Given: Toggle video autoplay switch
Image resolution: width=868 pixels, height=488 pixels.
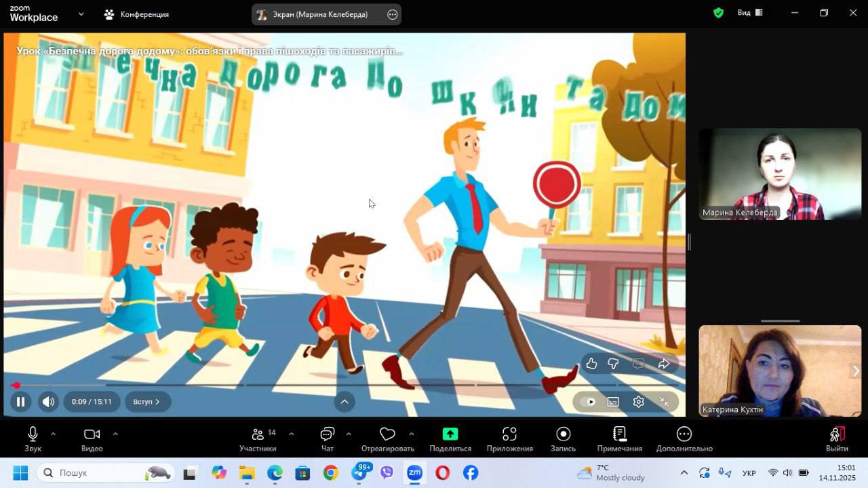Looking at the screenshot, I should click(x=587, y=402).
